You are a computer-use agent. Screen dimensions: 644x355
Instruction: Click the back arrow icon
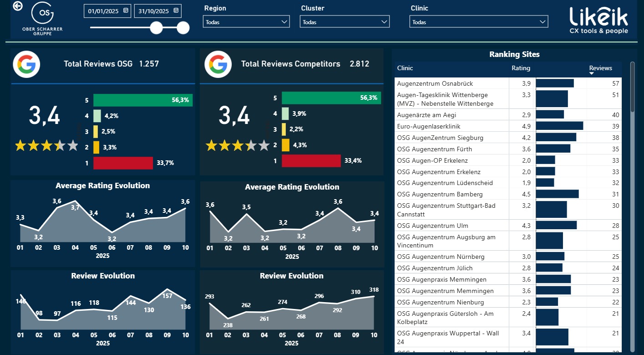pos(18,6)
